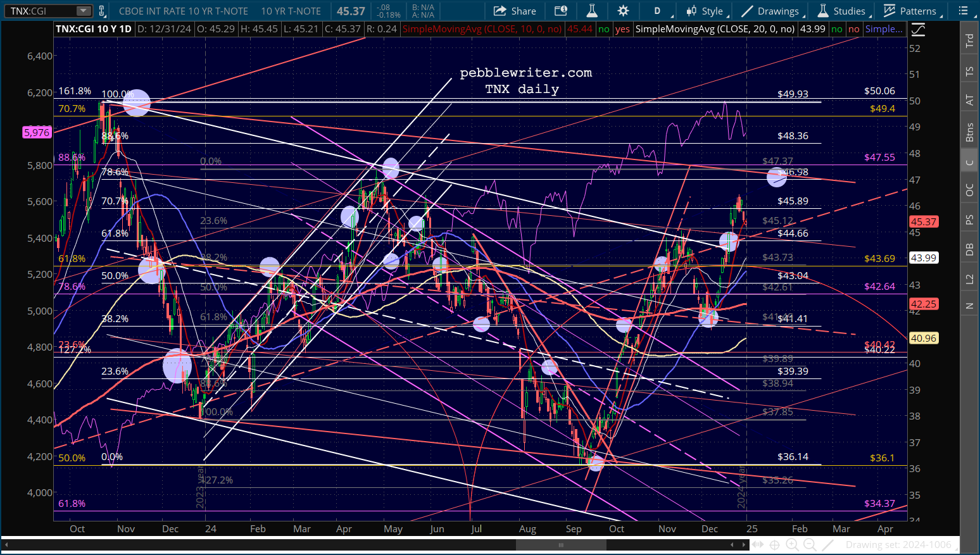The width and height of the screenshot is (980, 555).
Task: Click the red 42.25 axis price label
Action: click(924, 304)
